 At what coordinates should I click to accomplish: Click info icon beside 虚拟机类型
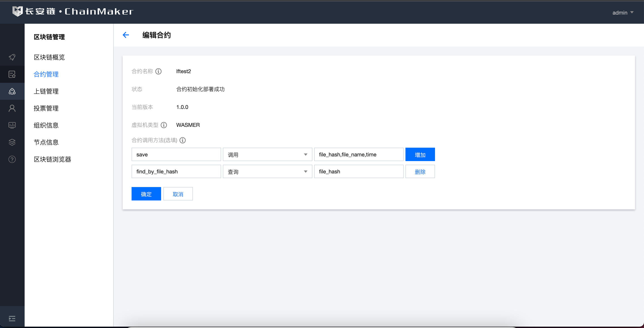pos(164,125)
